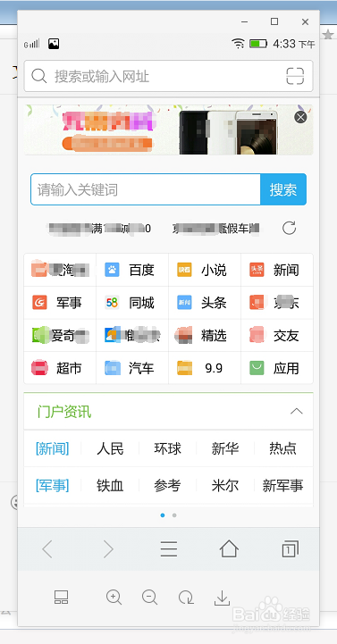This screenshot has height=644, width=337.
Task: Switch to second page indicator dot
Action: point(174,515)
